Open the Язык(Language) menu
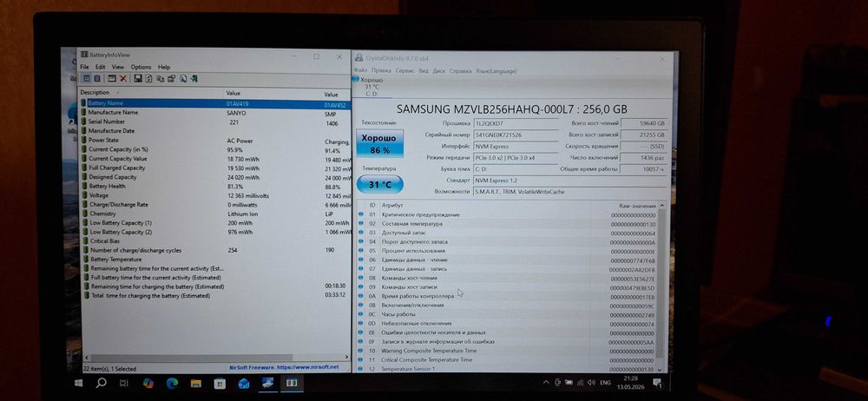This screenshot has height=401, width=868. (496, 71)
